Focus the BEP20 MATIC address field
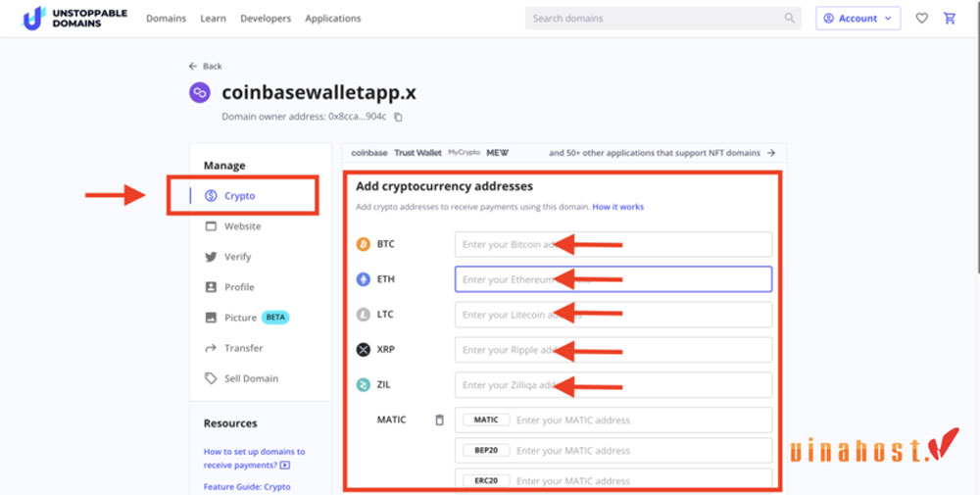 pyautogui.click(x=613, y=451)
